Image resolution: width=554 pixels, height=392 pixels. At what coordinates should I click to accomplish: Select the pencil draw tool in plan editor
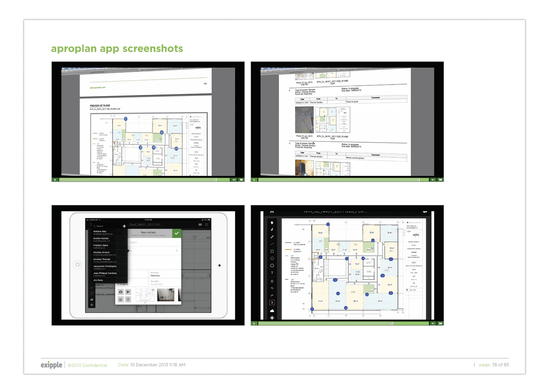pos(272,237)
